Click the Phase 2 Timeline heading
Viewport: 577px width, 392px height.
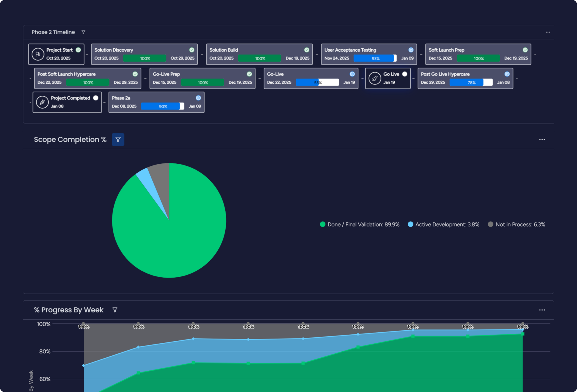(53, 32)
